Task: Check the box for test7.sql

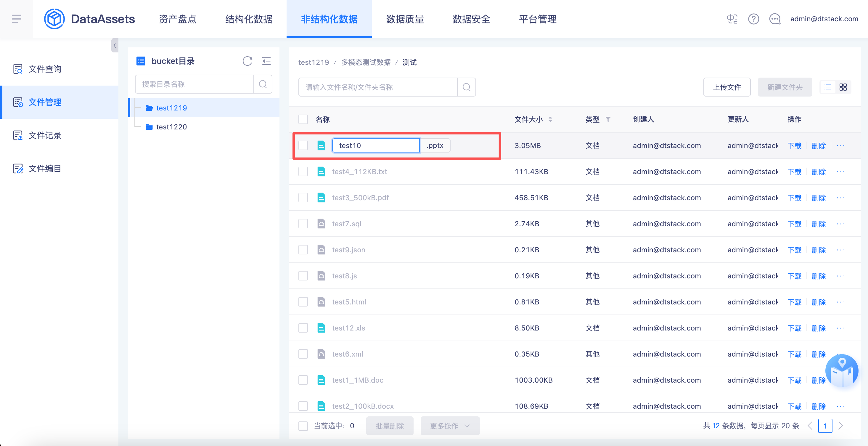Action: click(x=303, y=224)
